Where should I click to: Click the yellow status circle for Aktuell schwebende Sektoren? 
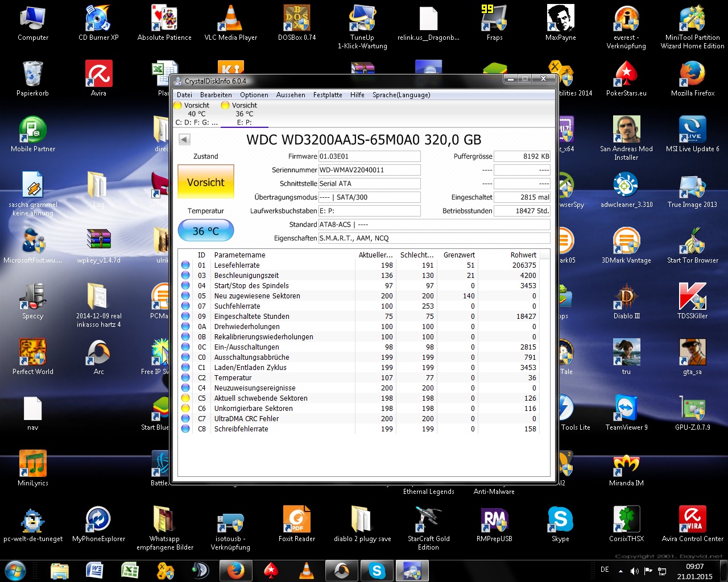(x=185, y=398)
